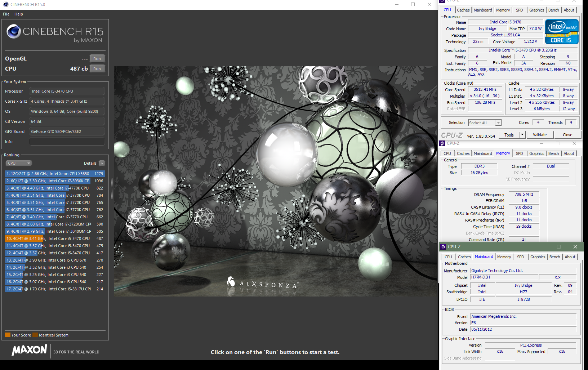The height and width of the screenshot is (370, 588).
Task: Click the panel splitter handle beside ranking list
Action: [x=111, y=188]
